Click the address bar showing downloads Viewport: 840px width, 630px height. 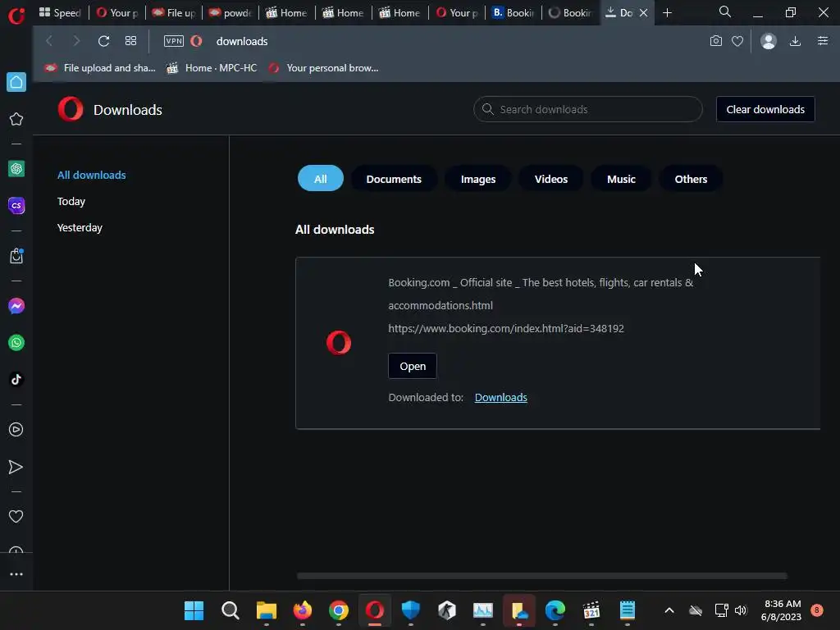242,41
